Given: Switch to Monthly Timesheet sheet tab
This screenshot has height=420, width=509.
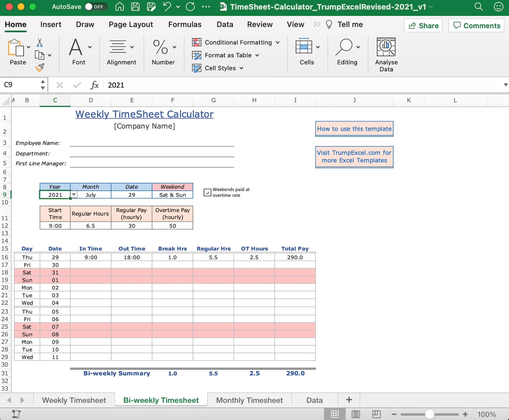Looking at the screenshot, I should point(249,400).
